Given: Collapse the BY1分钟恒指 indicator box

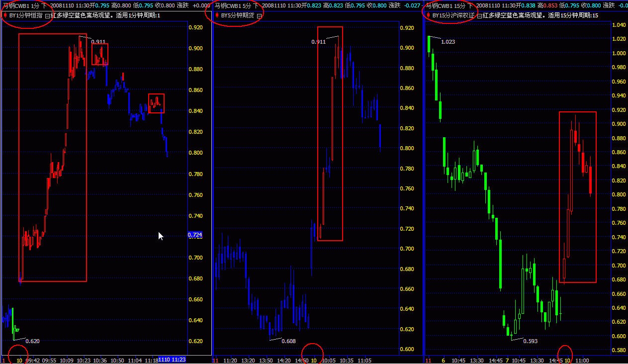Looking at the screenshot, I should click(x=48, y=16).
